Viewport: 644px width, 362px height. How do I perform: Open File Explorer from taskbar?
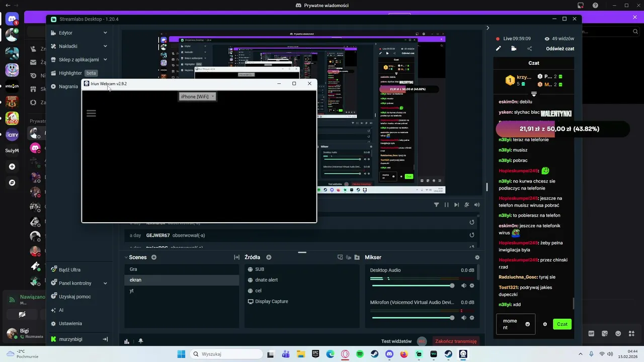pos(301,354)
